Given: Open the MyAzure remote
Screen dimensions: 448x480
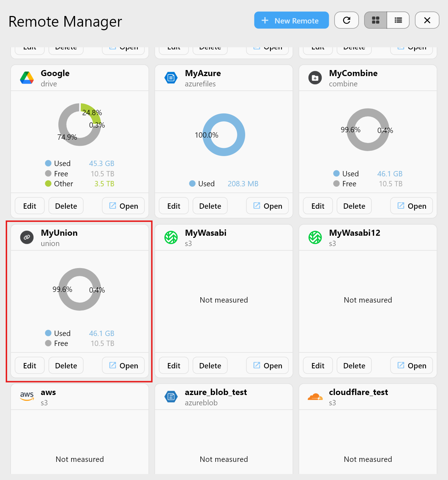Looking at the screenshot, I should coord(267,206).
